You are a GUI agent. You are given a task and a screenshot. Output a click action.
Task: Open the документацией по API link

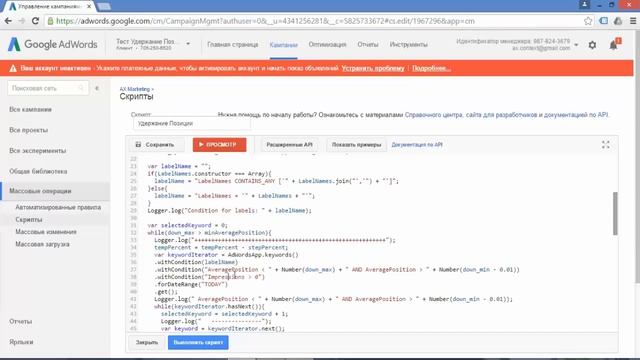pyautogui.click(x=576, y=115)
